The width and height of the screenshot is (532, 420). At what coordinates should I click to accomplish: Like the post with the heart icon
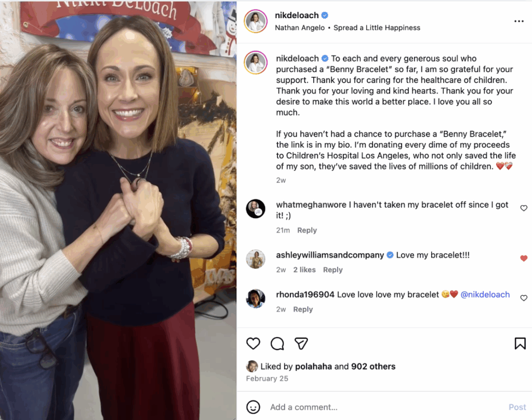click(253, 344)
